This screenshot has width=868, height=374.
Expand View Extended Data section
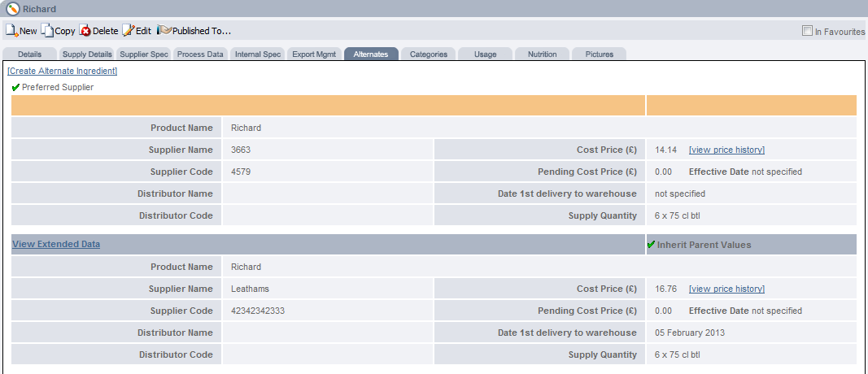[56, 244]
